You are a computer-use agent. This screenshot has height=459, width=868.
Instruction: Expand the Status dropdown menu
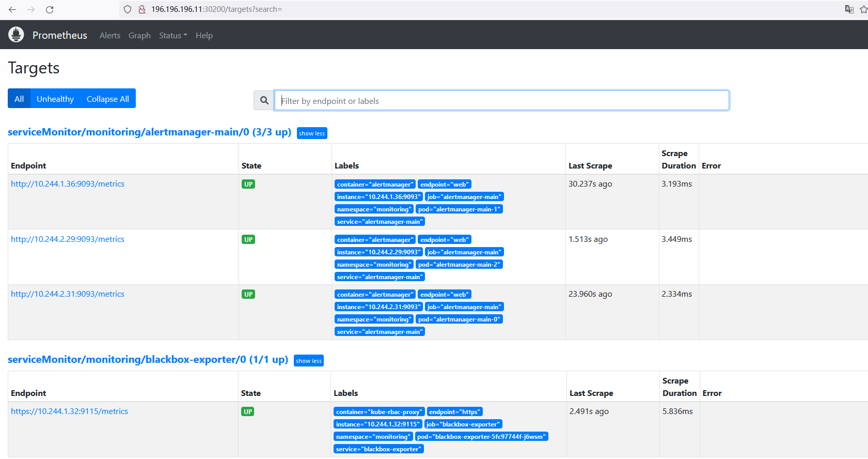coord(173,35)
